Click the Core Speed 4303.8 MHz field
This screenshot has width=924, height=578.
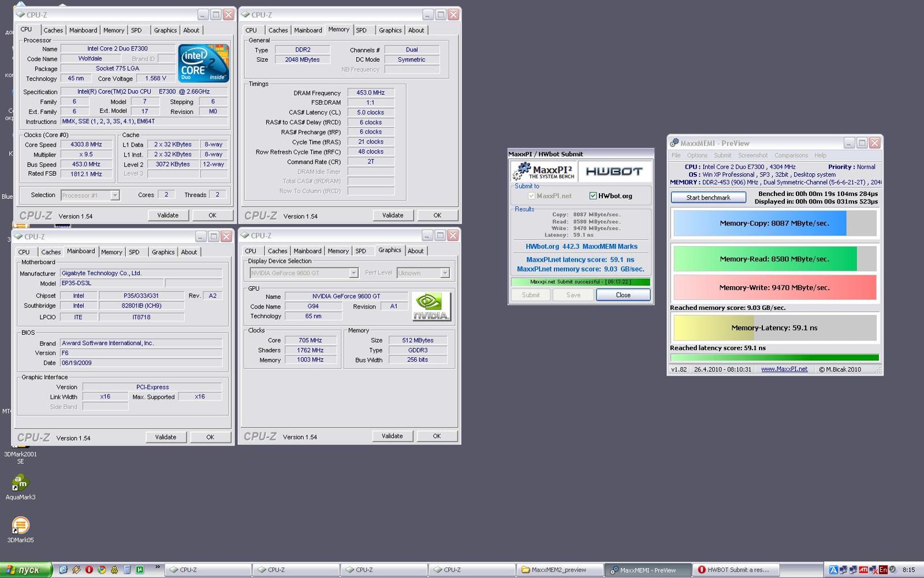tap(86, 144)
